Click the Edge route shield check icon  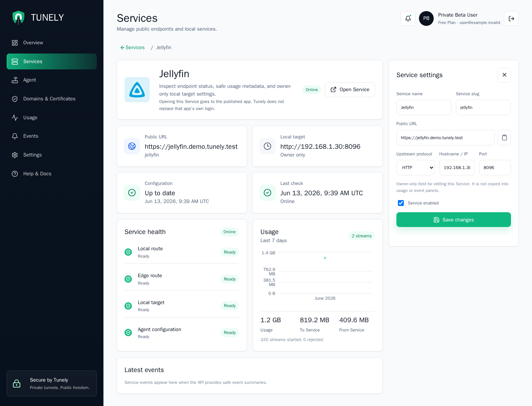pos(128,279)
